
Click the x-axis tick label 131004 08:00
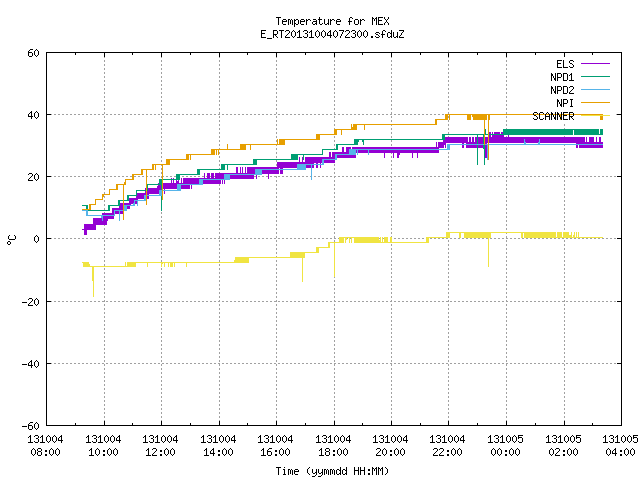pos(45,446)
